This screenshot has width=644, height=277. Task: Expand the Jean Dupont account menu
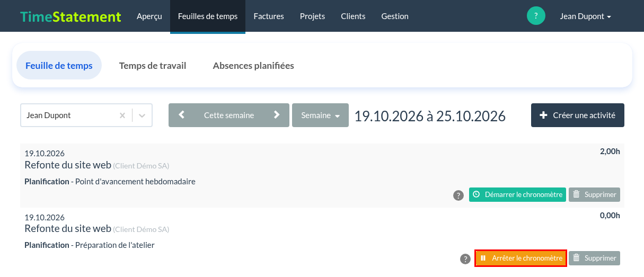pos(586,16)
